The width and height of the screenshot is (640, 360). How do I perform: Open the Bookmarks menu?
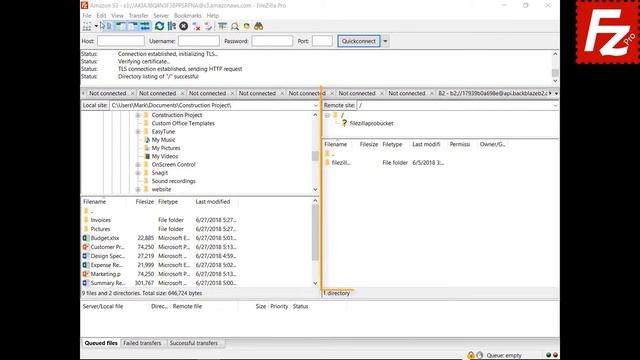tap(187, 16)
